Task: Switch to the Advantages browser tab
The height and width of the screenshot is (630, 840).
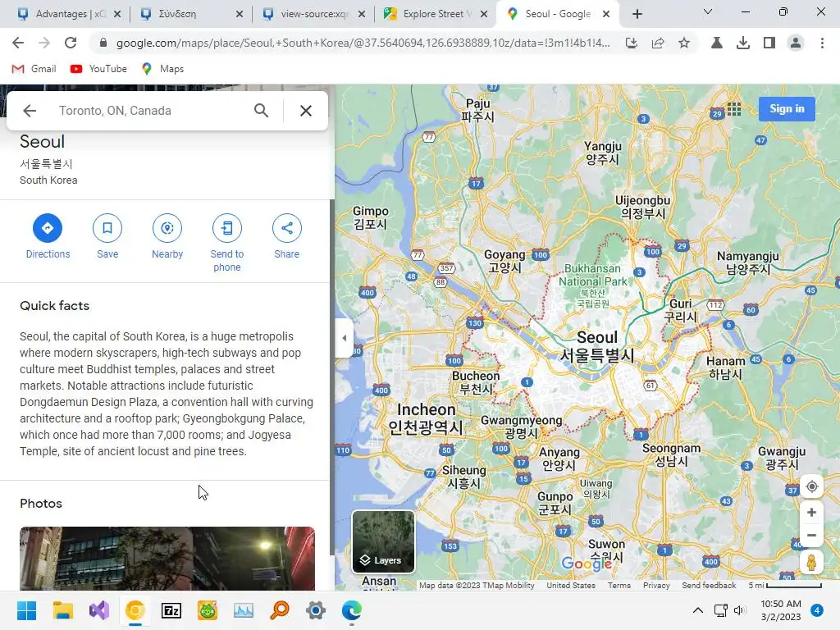Action: 69,14
